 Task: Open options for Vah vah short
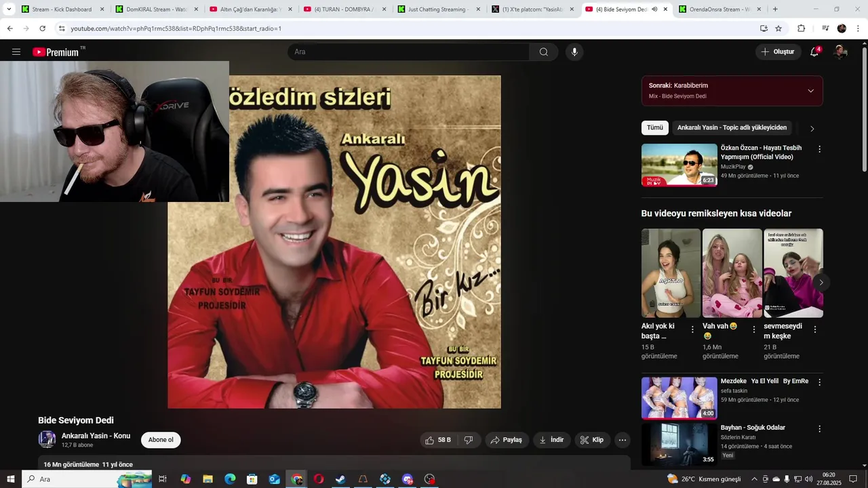click(753, 329)
